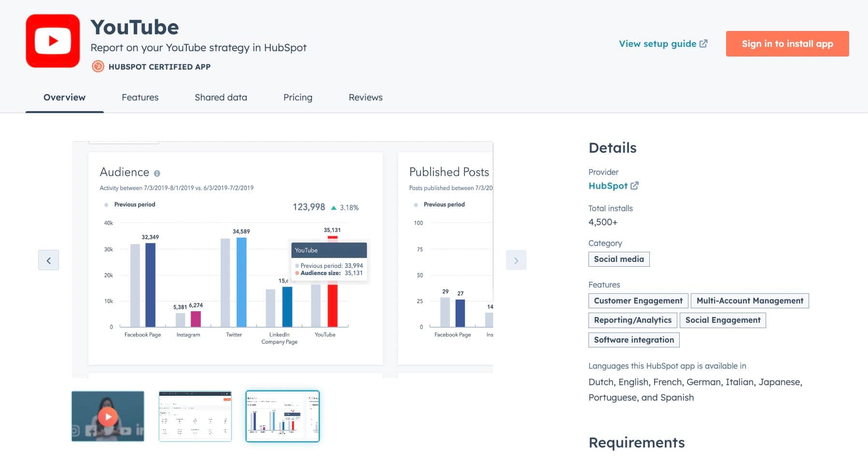Click the Published Posts chart heading
Viewport: 868px width, 461px height.
coord(449,172)
